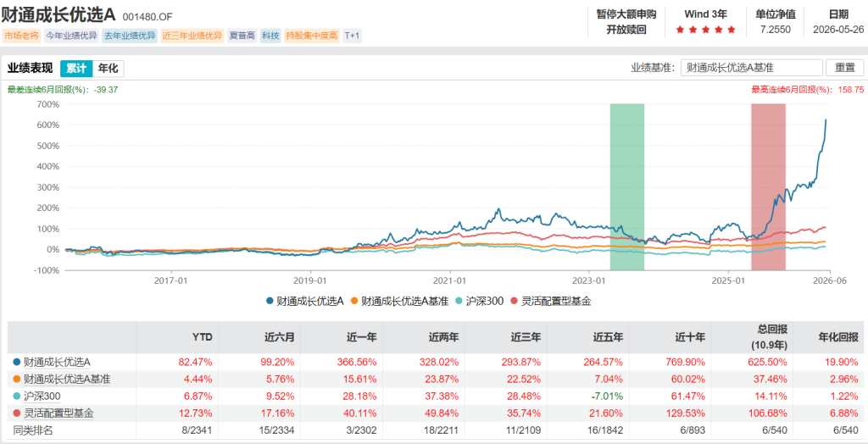Viewport: 868px width, 444px height.
Task: Click the 今年业绩优异 tag
Action: coord(71,36)
